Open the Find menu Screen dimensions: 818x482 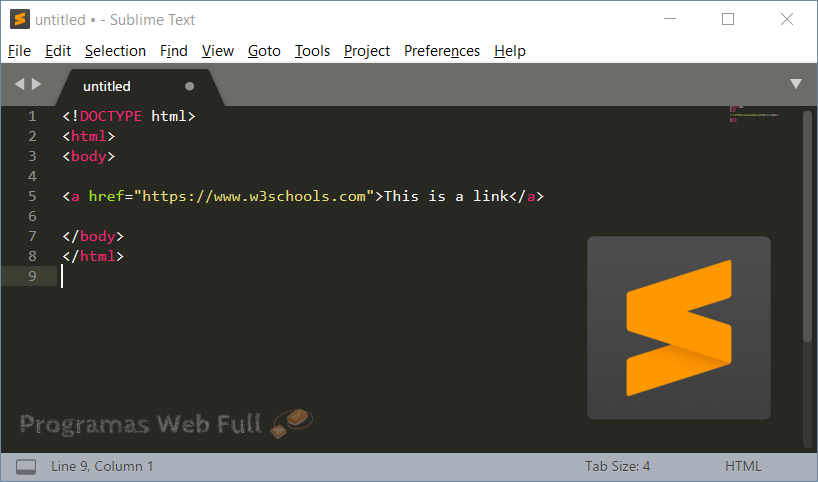pyautogui.click(x=174, y=51)
